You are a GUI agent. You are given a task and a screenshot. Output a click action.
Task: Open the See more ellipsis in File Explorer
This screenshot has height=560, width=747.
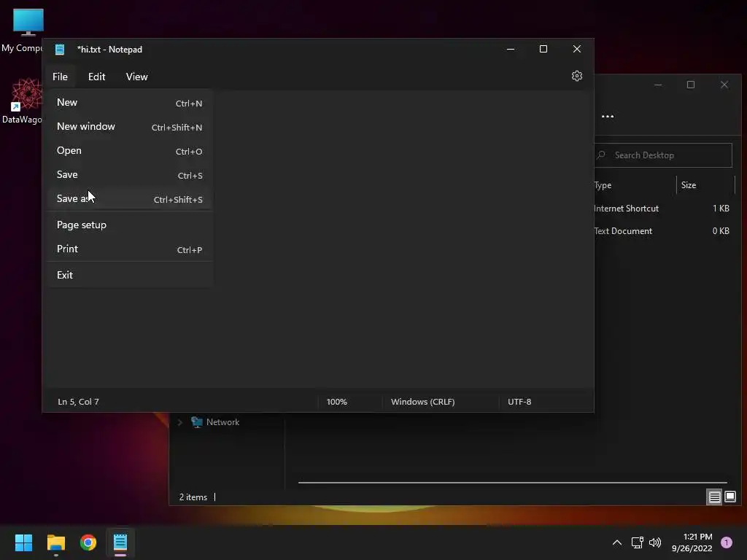608,116
